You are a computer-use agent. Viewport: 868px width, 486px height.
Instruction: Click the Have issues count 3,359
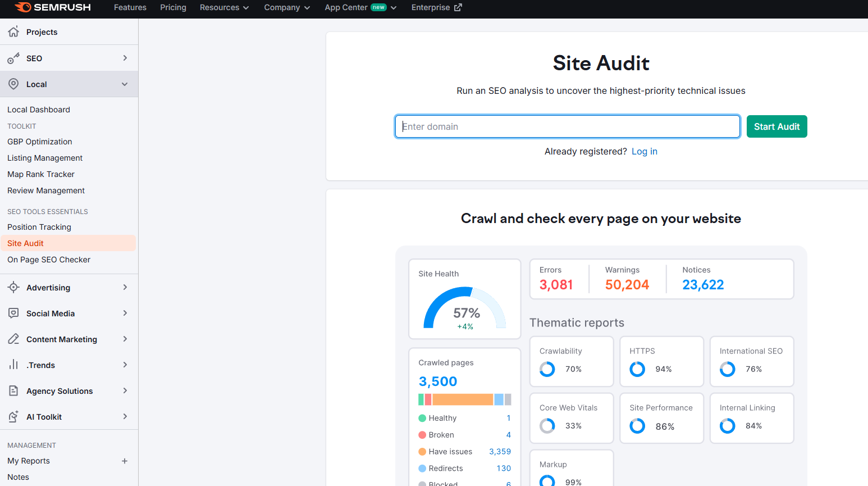(x=500, y=452)
